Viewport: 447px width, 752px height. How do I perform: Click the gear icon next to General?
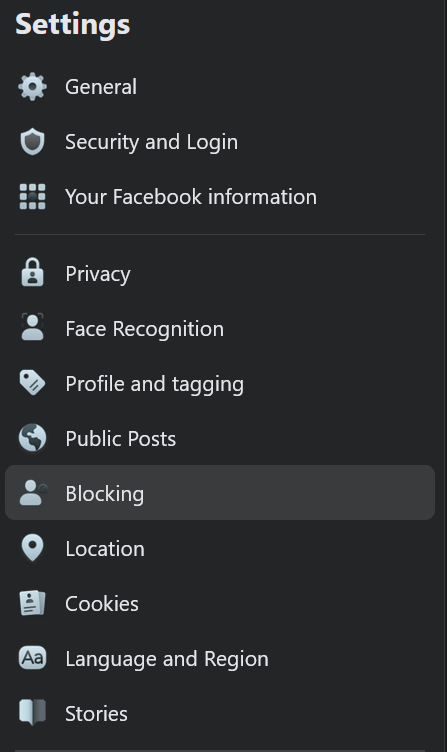[x=33, y=87]
